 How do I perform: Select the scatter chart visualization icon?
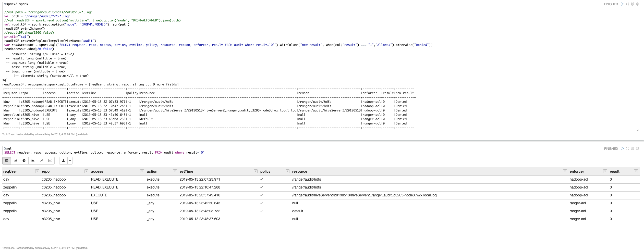point(50,161)
